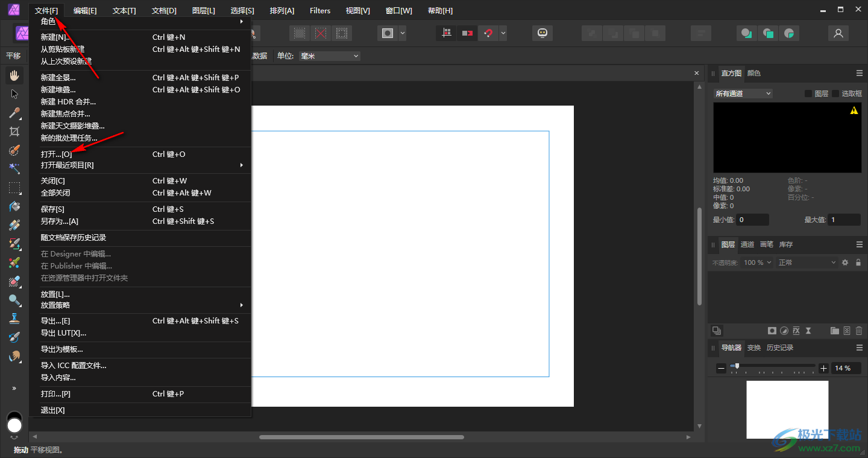Select the Crop tool in left toolbar

pyautogui.click(x=14, y=132)
